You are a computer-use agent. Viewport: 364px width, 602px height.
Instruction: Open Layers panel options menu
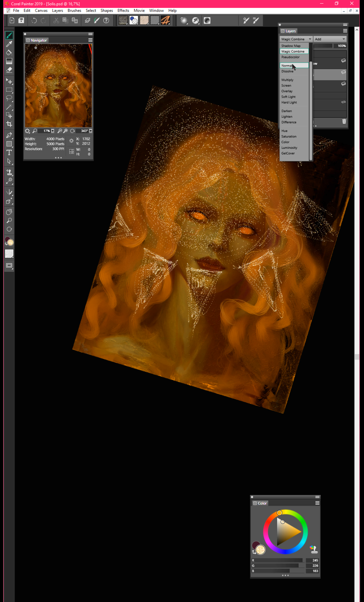coord(345,31)
